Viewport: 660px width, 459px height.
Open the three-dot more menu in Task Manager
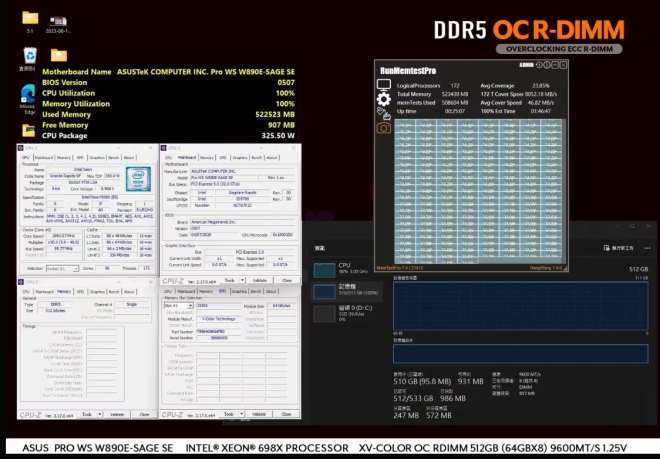click(x=647, y=248)
